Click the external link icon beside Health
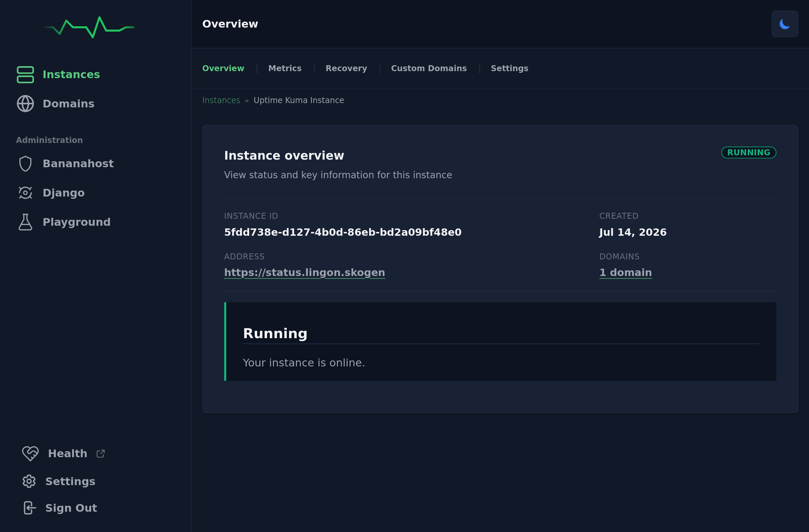 click(x=100, y=454)
